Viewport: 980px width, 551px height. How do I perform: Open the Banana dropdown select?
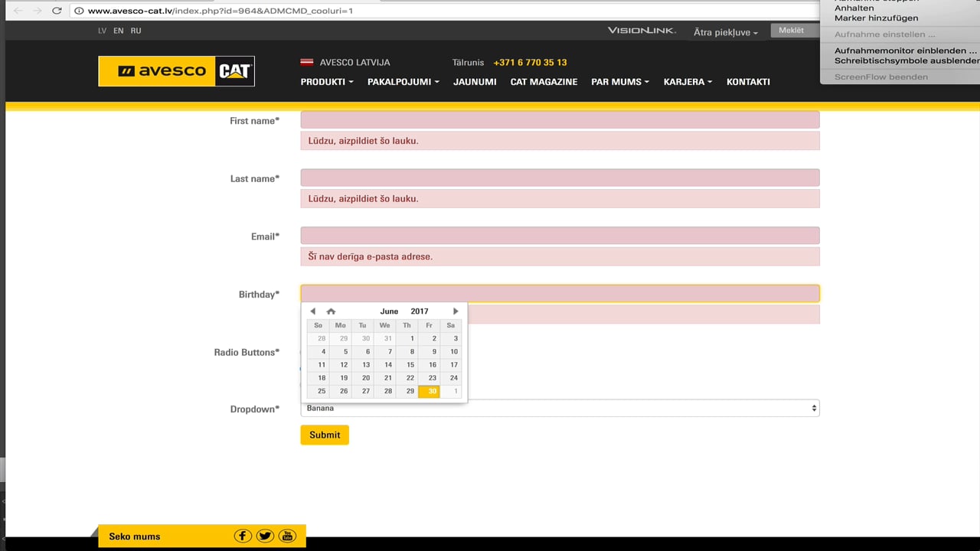(x=560, y=408)
